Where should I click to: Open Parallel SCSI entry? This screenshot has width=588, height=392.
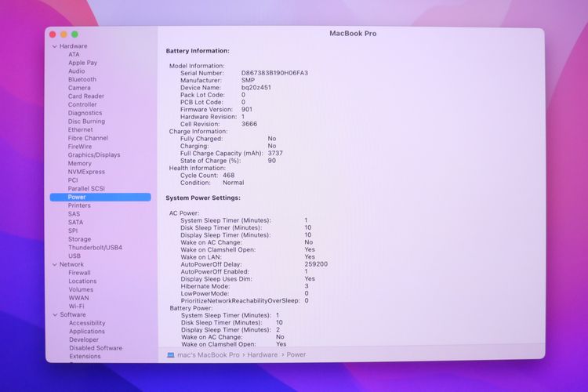pyautogui.click(x=86, y=189)
